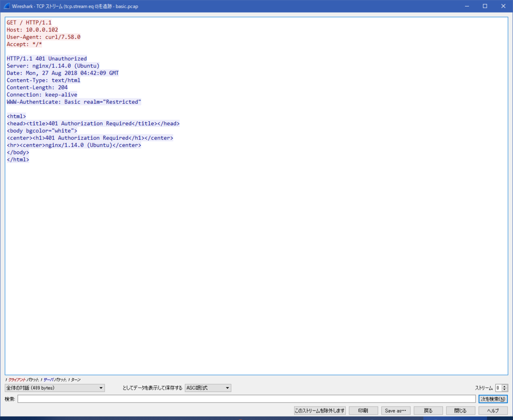Click the Help (ヘルプ) button

coord(493,410)
